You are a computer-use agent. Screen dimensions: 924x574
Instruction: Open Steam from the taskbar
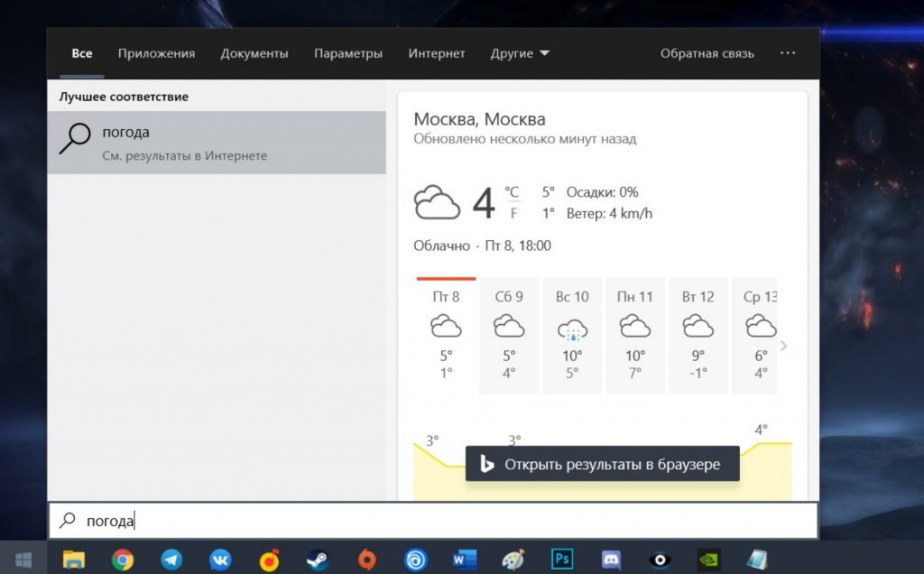pos(318,560)
